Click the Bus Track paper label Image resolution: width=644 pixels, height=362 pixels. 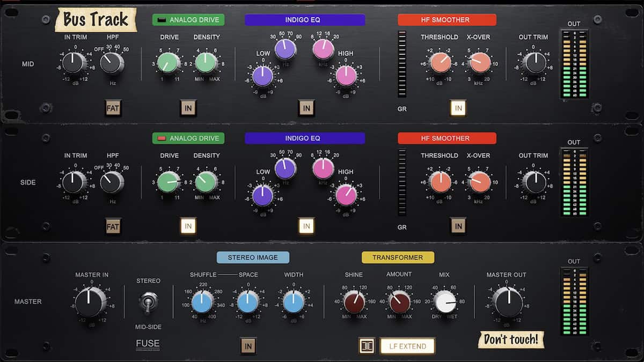tap(96, 20)
